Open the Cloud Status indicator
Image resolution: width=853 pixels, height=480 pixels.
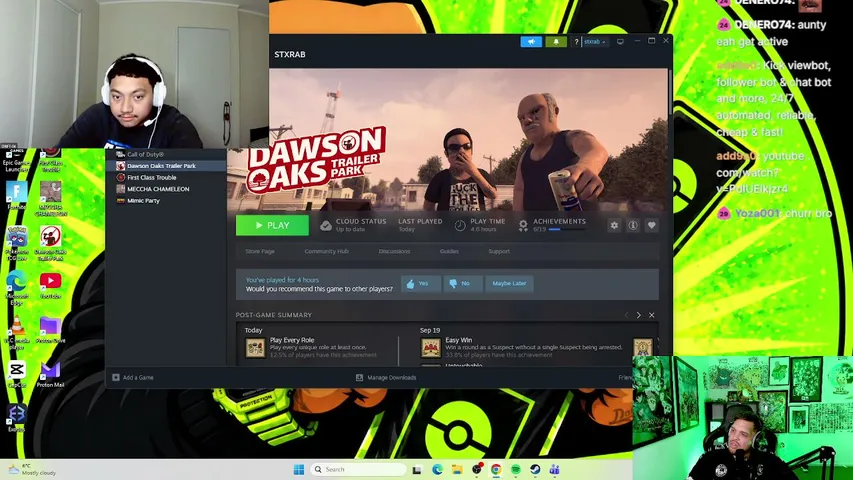click(x=354, y=225)
